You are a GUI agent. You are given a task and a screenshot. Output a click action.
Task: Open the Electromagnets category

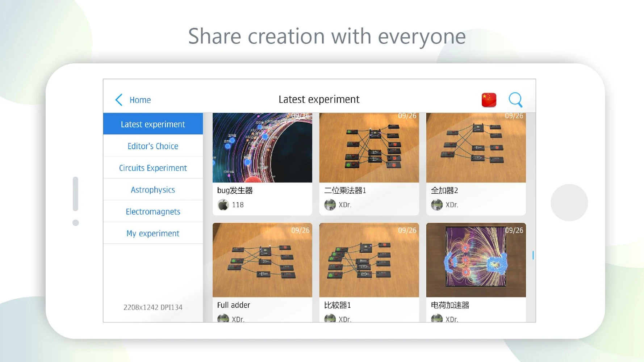click(153, 211)
